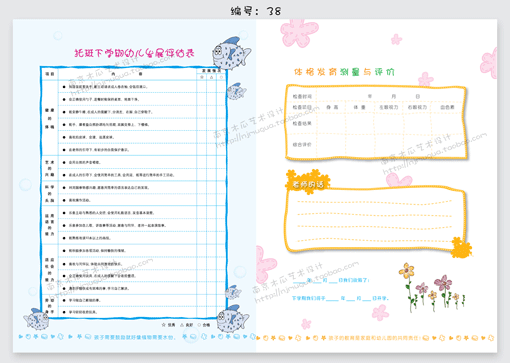Screen dimensions: 510x363
Task: Click the circle symbol column header
Action: 221,77
